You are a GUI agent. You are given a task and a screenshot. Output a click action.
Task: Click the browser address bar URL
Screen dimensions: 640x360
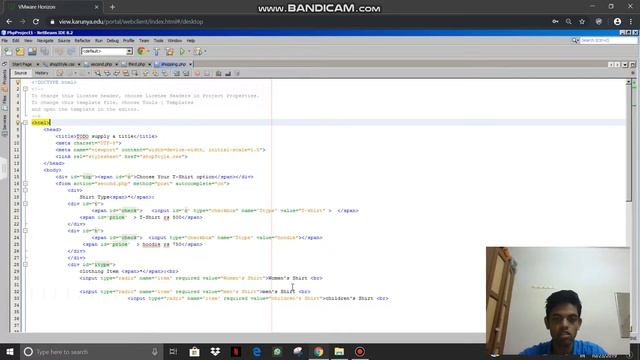(131, 22)
